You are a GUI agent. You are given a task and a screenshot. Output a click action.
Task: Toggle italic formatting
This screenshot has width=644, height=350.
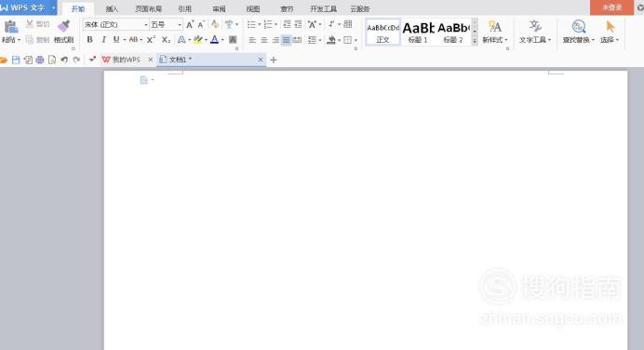point(103,39)
